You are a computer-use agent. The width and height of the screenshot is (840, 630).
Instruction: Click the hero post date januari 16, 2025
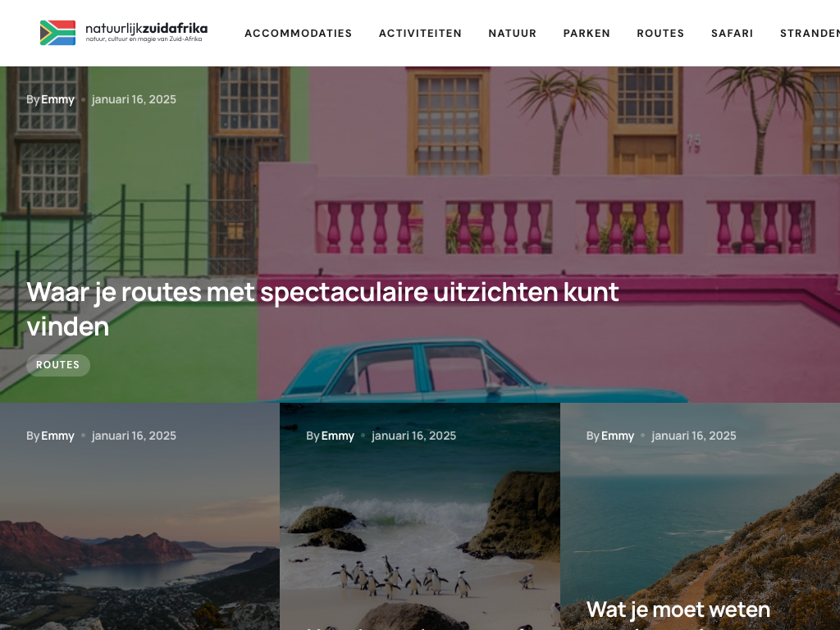coord(134,99)
